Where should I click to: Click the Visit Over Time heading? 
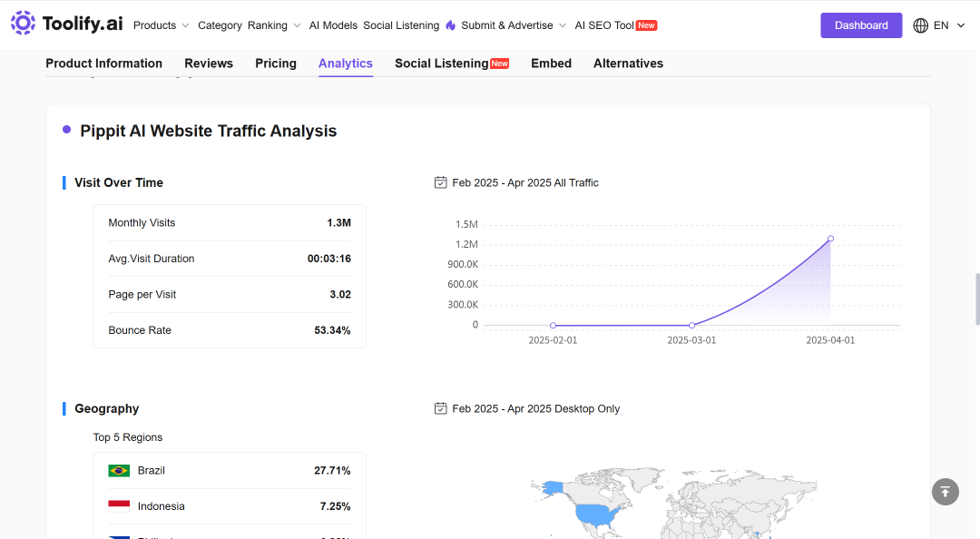(119, 182)
